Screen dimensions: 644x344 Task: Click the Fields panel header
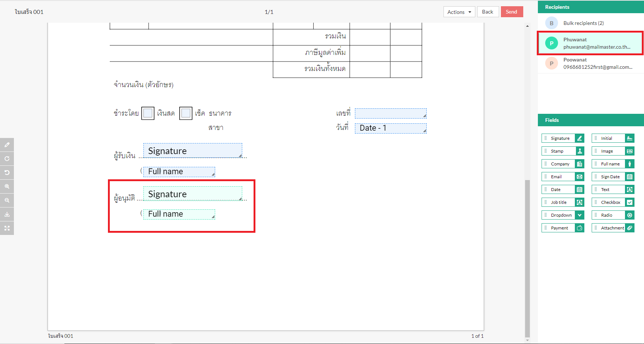[591, 120]
